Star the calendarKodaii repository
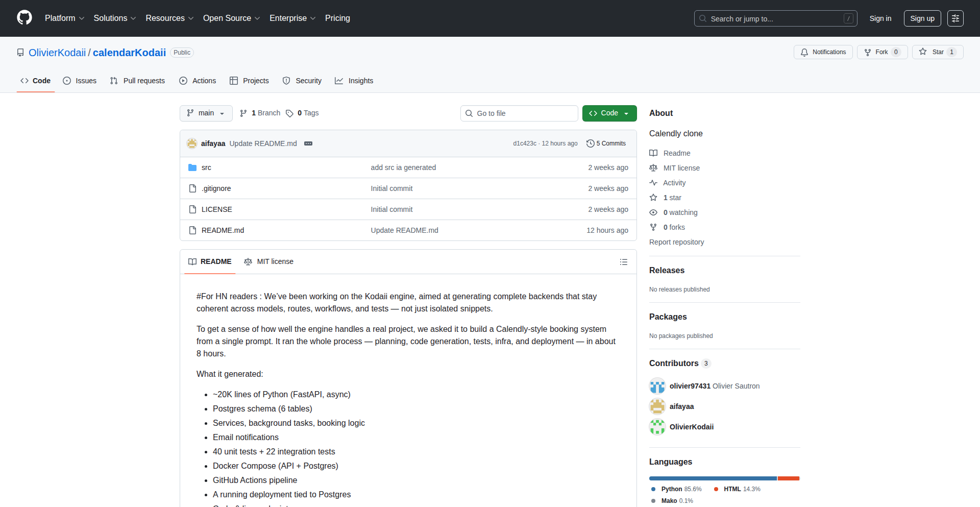The width and height of the screenshot is (980, 507). (937, 52)
